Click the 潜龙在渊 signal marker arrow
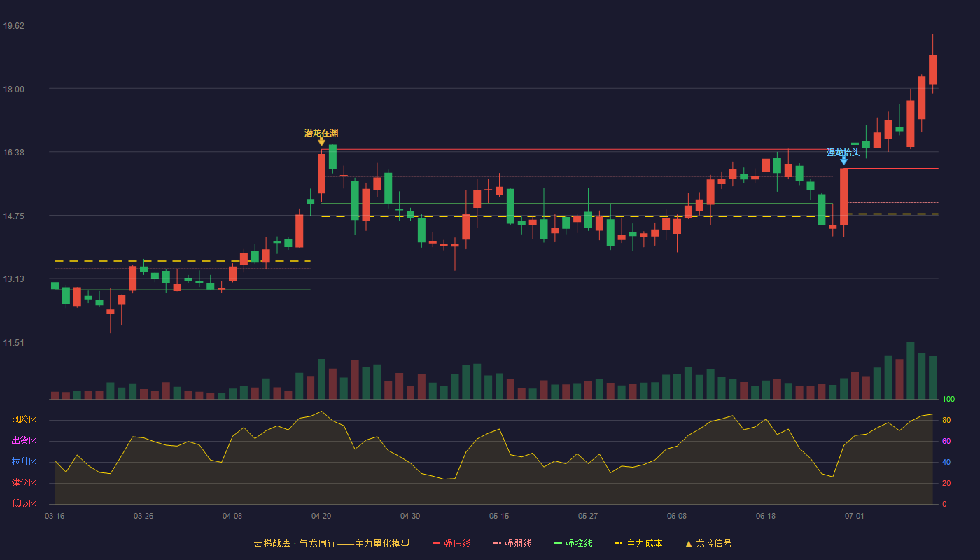This screenshot has width=980, height=560. click(321, 142)
